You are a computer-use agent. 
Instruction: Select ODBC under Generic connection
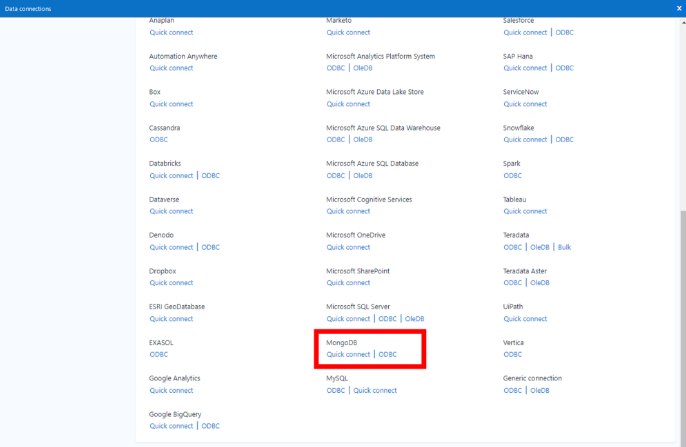tap(512, 390)
